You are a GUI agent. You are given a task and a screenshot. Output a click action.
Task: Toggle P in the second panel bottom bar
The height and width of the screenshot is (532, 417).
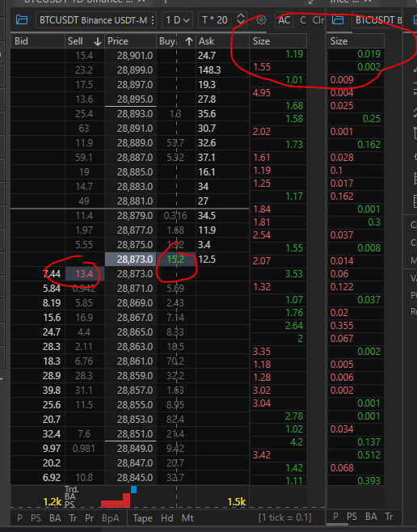pyautogui.click(x=335, y=517)
